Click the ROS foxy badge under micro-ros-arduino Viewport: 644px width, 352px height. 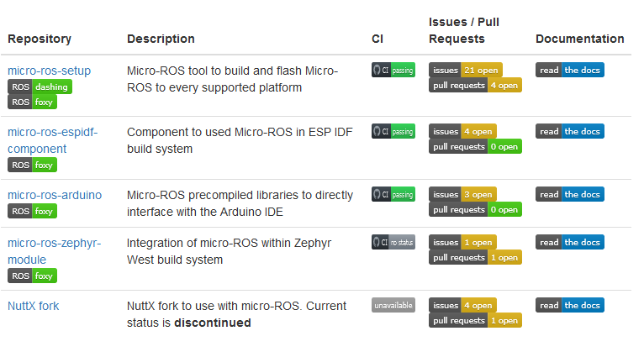32,211
